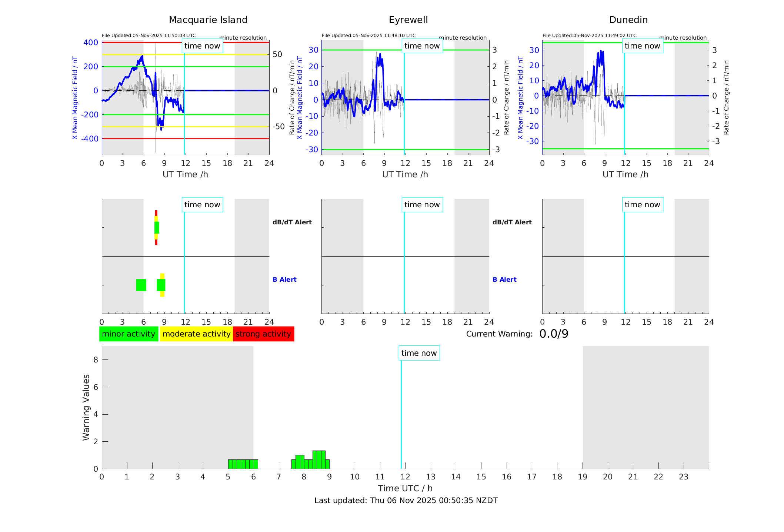Click the Last updated timestamp text
Image resolution: width=784 pixels, height=532 pixels.
point(406,501)
